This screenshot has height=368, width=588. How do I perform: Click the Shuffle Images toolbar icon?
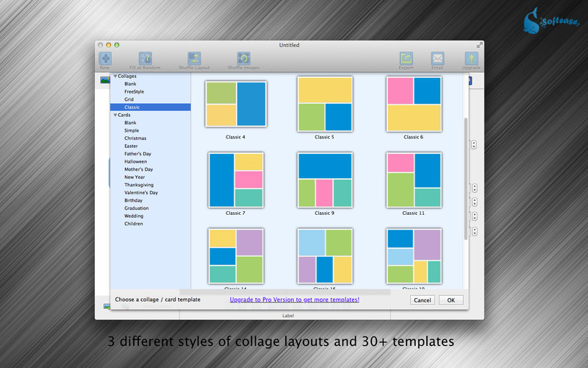coord(243,59)
